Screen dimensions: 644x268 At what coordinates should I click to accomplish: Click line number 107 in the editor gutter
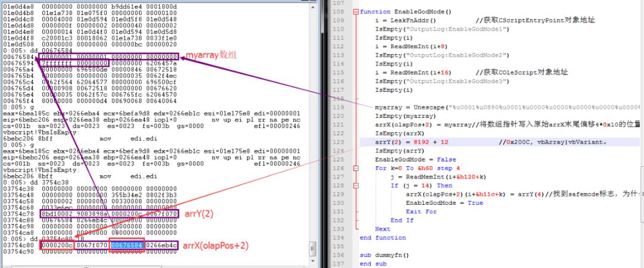pos(339,3)
